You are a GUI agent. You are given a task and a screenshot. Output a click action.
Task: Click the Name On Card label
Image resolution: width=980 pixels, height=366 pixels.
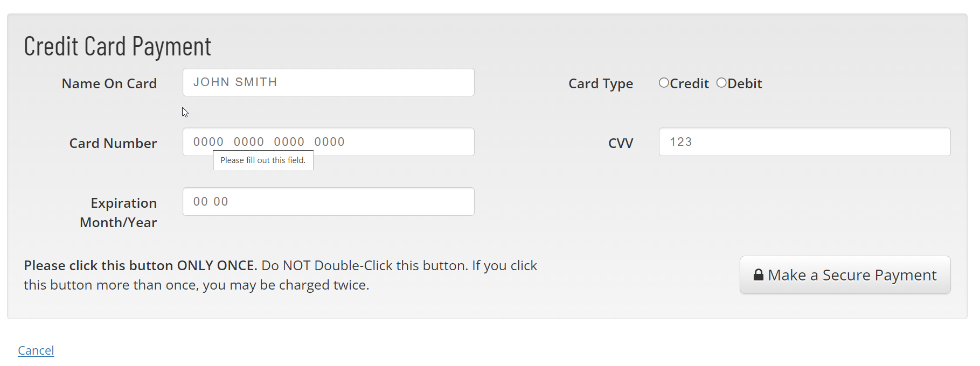(109, 83)
